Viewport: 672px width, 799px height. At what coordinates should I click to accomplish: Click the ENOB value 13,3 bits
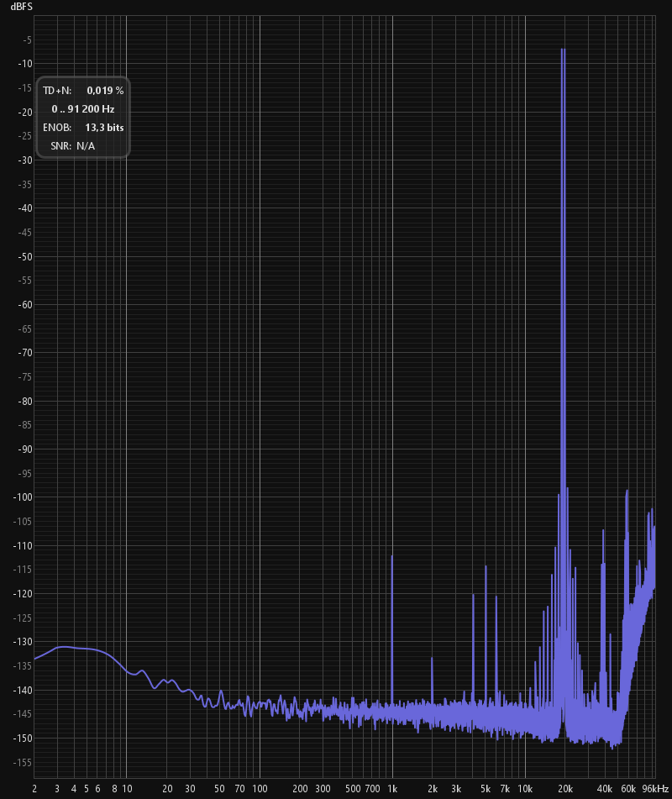point(104,128)
